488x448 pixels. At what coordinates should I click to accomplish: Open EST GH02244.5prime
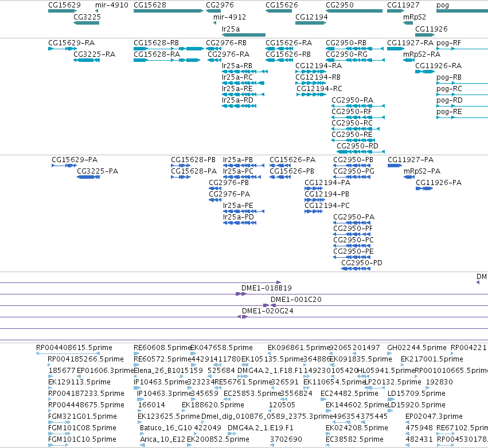point(417,348)
